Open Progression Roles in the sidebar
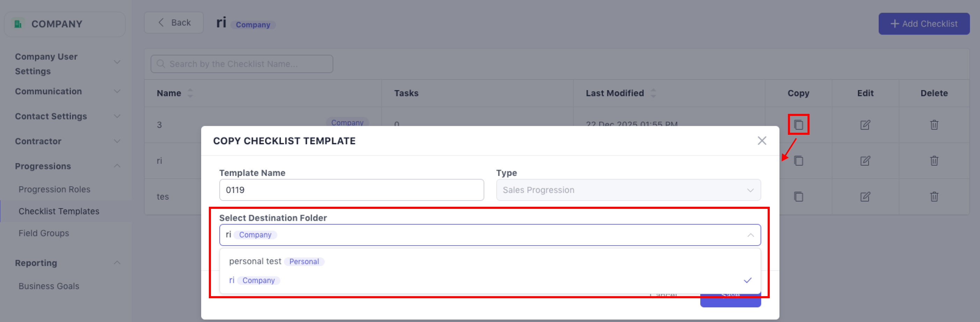 click(x=54, y=189)
